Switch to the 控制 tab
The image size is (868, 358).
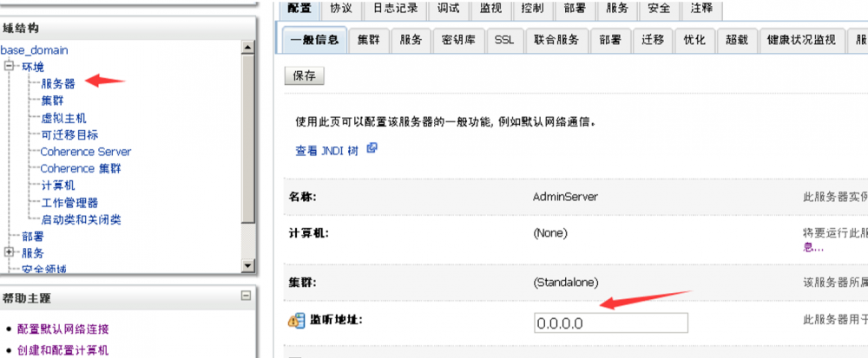[x=533, y=9]
